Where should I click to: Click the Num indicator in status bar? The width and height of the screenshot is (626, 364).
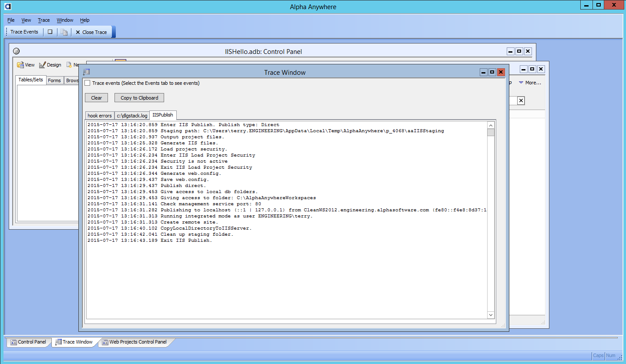611,355
